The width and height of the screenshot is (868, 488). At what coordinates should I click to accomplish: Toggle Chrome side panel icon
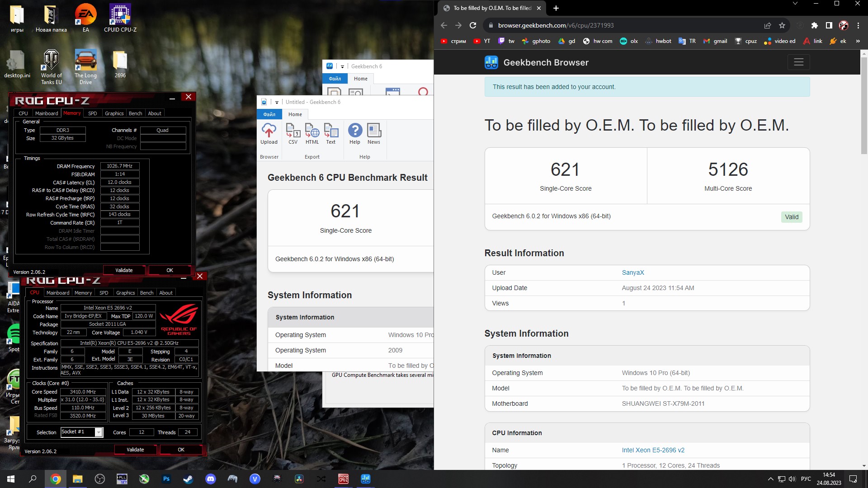tap(829, 25)
